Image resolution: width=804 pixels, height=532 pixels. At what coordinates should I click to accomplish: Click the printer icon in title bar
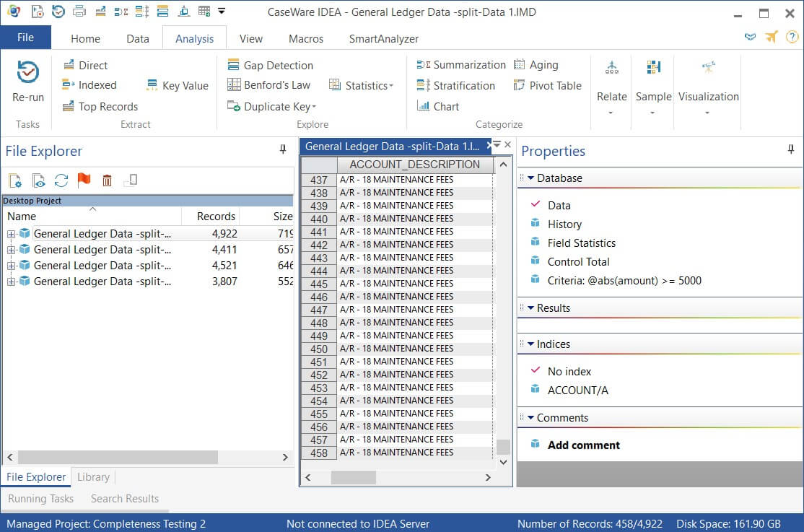[79, 12]
